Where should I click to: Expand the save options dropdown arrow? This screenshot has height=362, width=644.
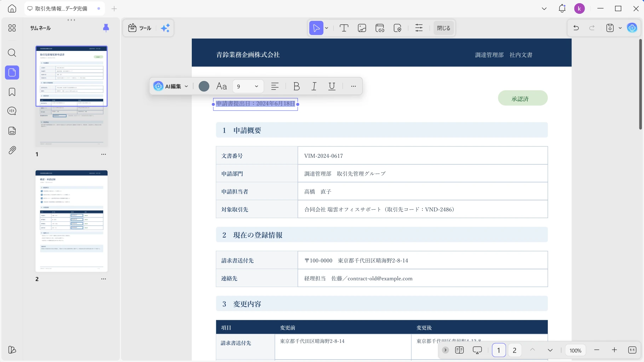pyautogui.click(x=620, y=28)
